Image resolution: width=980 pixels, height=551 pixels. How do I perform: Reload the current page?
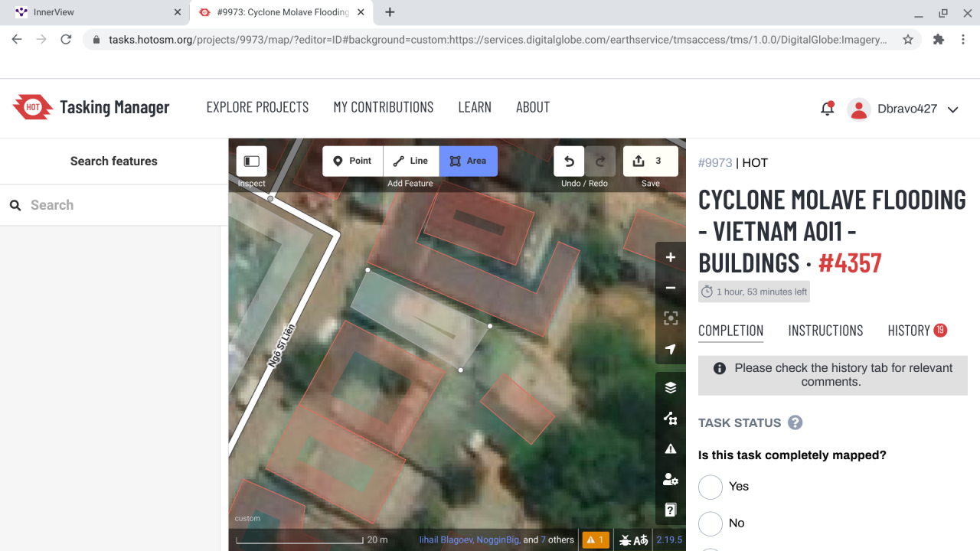[x=66, y=39]
